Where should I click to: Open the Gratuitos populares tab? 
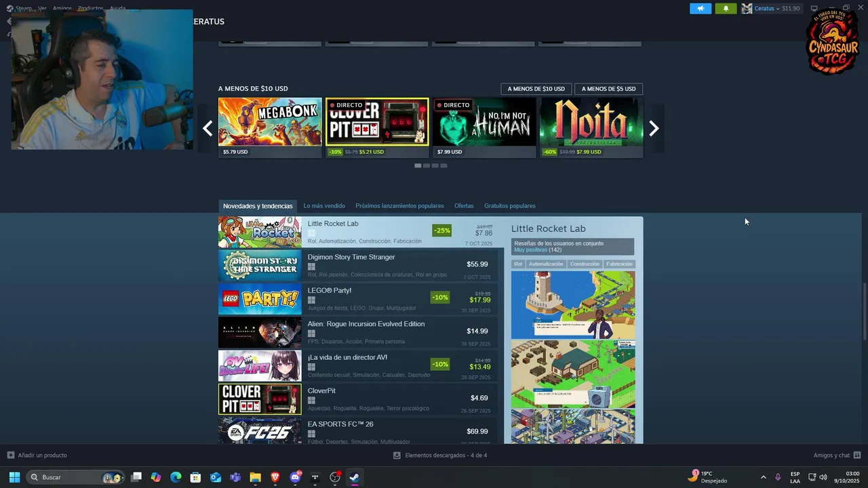pyautogui.click(x=510, y=206)
